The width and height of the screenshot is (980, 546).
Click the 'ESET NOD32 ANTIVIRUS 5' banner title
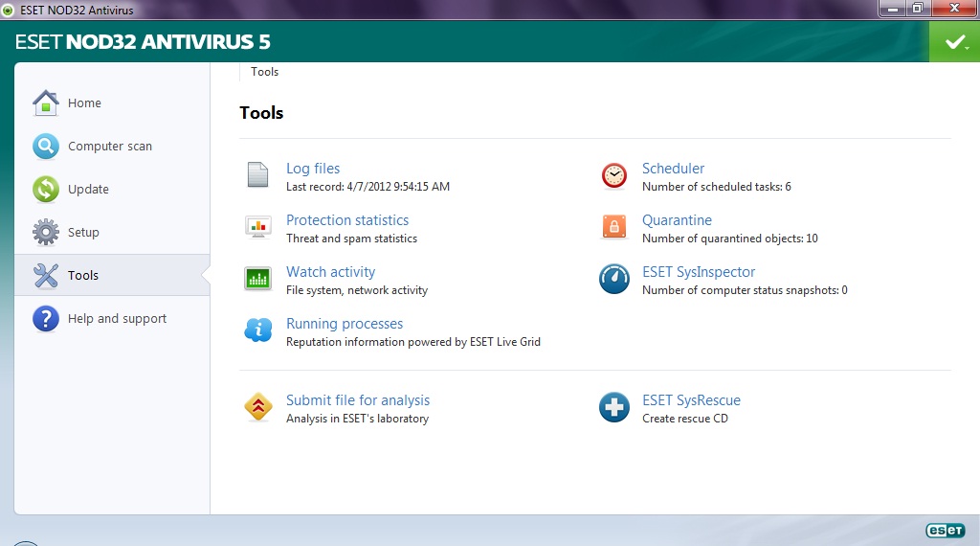143,42
